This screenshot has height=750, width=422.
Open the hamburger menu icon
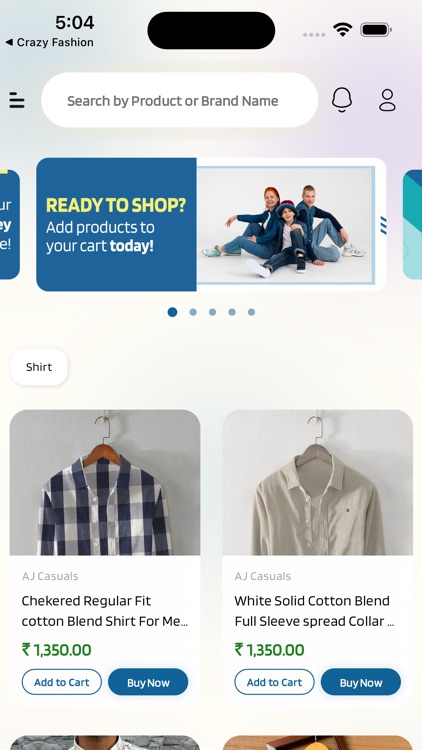17,100
